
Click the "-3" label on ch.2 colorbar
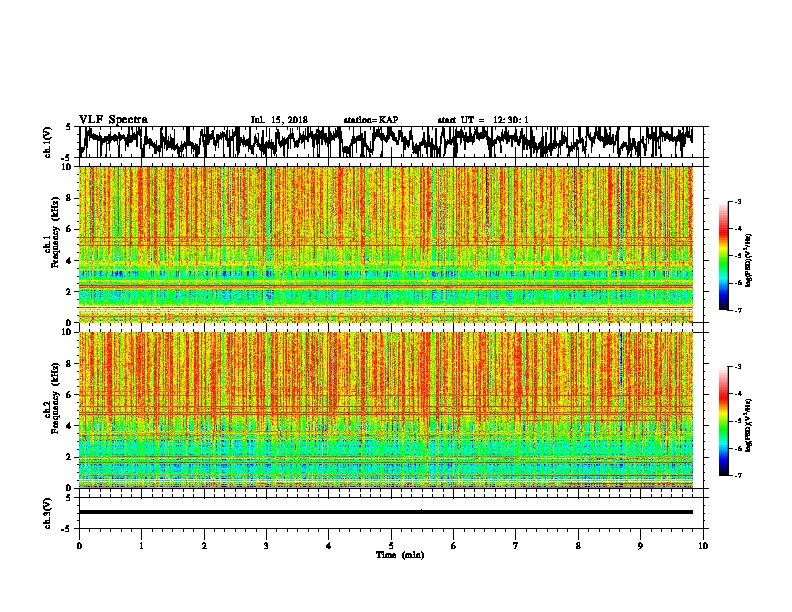[x=738, y=367]
